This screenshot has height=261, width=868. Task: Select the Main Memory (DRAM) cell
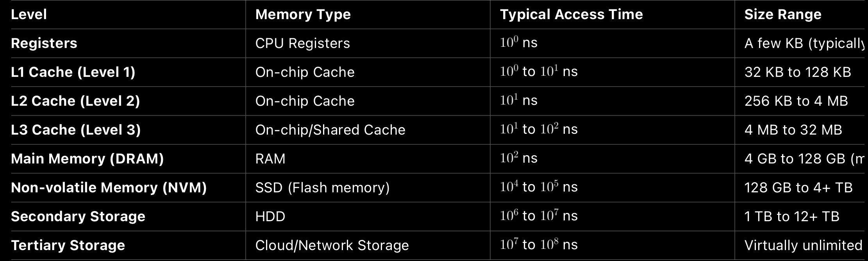87,159
